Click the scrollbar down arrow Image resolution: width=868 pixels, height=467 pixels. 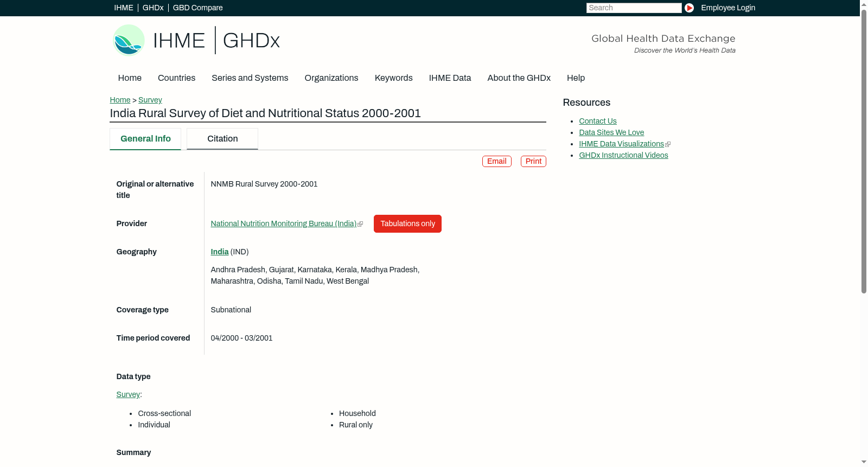864,462
